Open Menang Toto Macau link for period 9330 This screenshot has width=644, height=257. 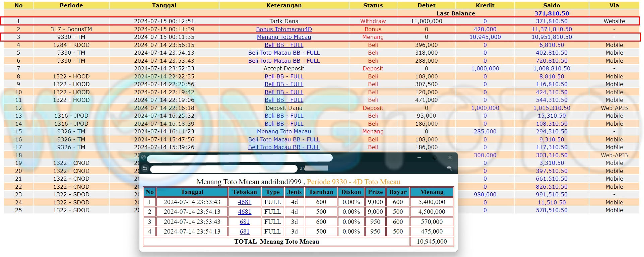(x=284, y=37)
